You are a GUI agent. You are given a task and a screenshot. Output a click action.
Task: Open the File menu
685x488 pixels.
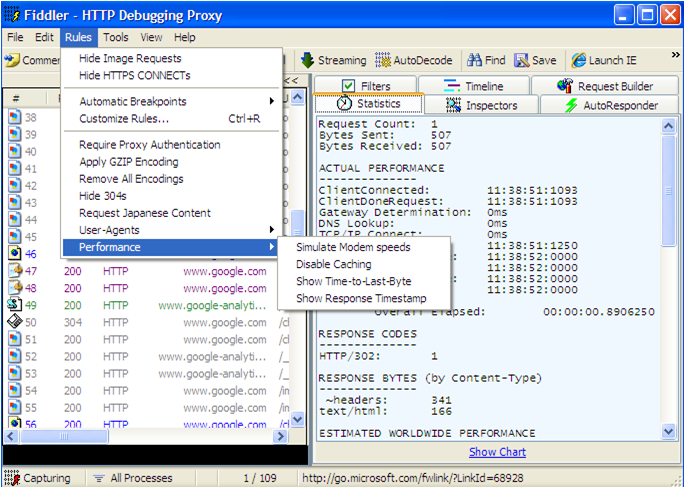pos(15,38)
